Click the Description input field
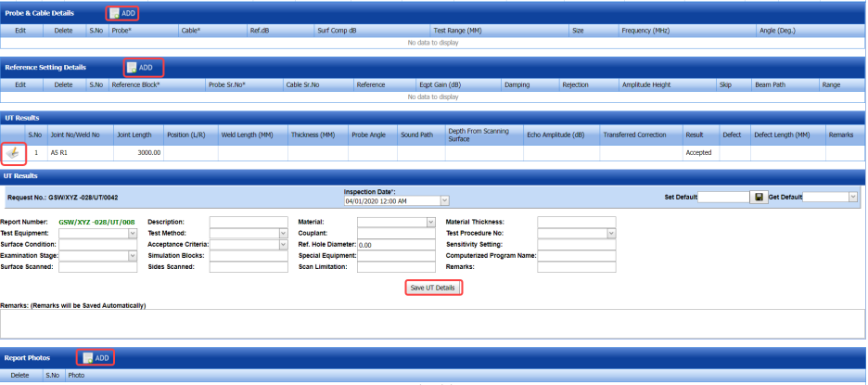This screenshot has height=385, width=868. click(249, 223)
